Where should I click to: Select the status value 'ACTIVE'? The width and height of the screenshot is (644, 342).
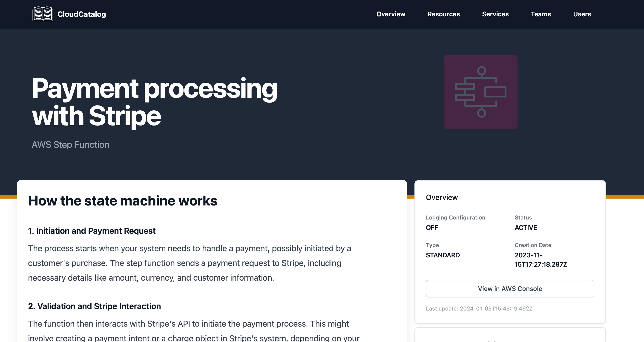[526, 228]
